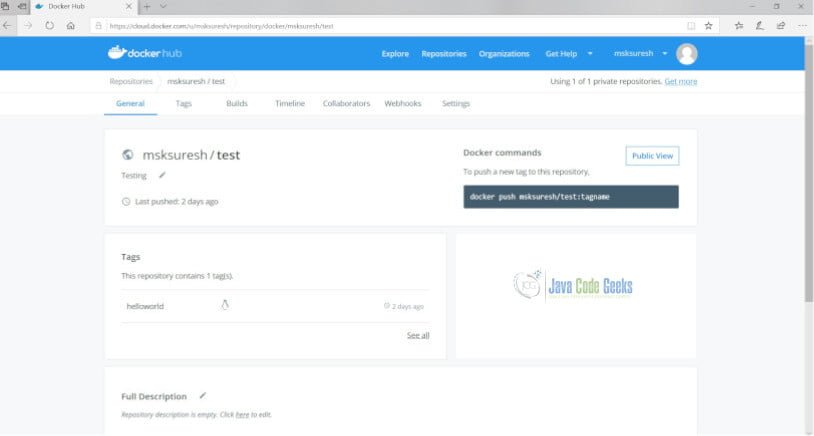Switch to the Builds tab
Screen dimensions: 814x436
[x=237, y=103]
